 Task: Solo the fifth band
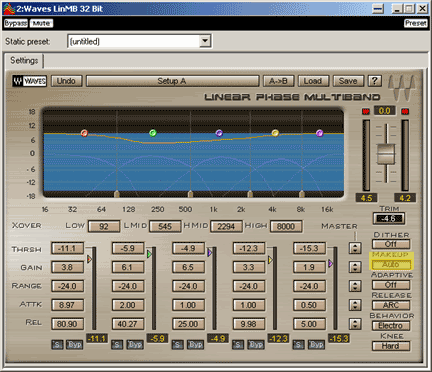pyautogui.click(x=298, y=344)
